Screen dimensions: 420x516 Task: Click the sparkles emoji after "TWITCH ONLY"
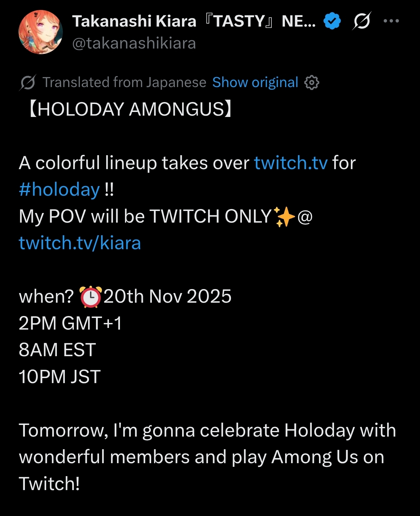284,217
